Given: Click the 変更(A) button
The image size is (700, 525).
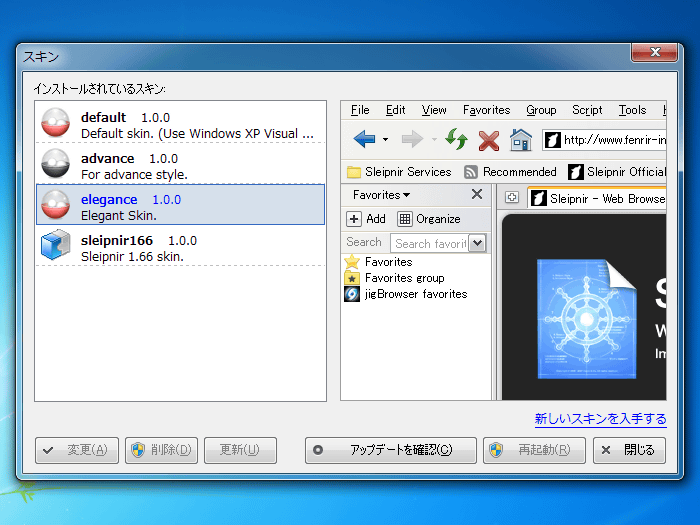Looking at the screenshot, I should [x=77, y=450].
